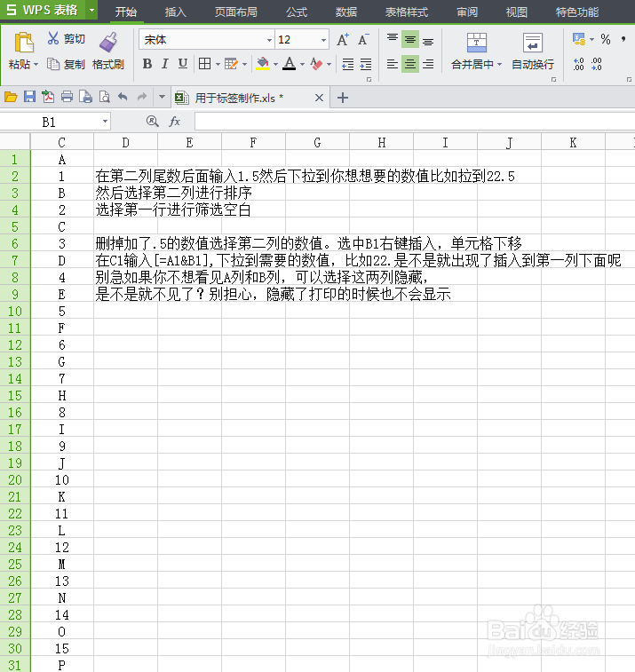Select column G header
The image size is (635, 672).
click(x=317, y=142)
